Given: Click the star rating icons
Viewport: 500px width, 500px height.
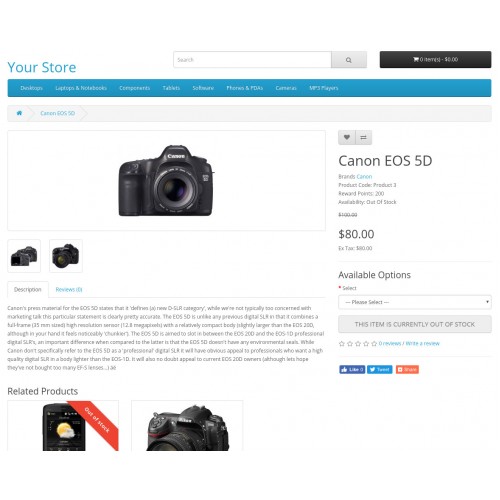Looking at the screenshot, I should click(x=358, y=343).
